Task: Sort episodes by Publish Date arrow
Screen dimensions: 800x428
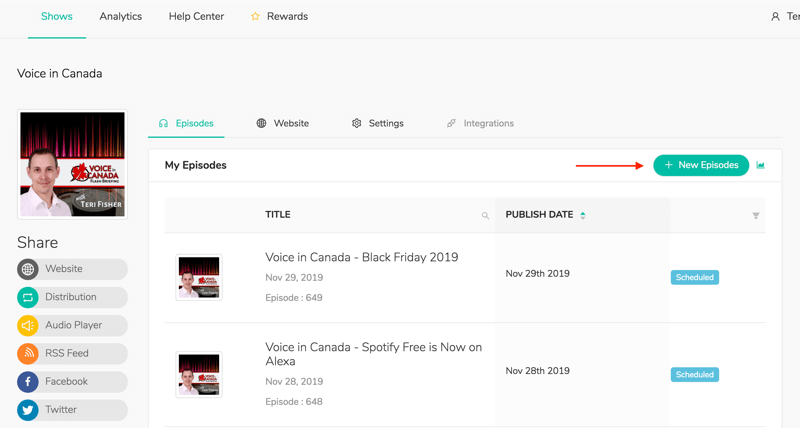Action: click(583, 215)
